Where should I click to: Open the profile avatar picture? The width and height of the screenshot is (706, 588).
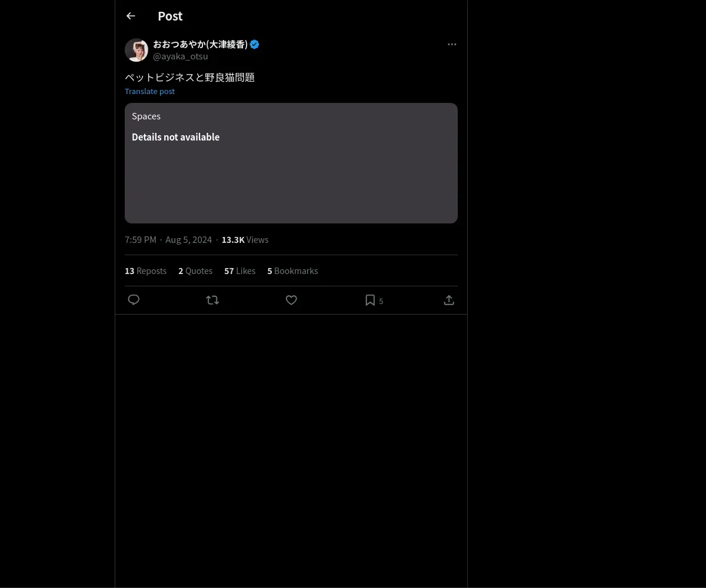click(x=136, y=50)
